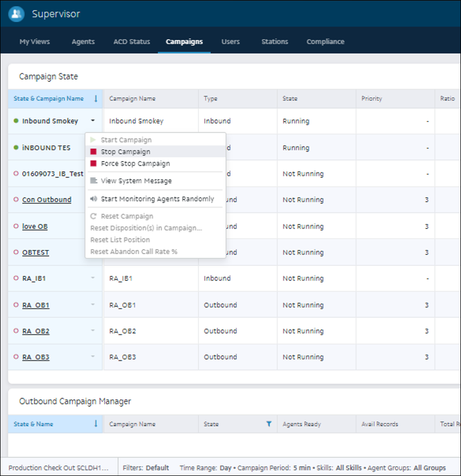This screenshot has width=461, height=476.
Task: Select Stop Campaign from context menu
Action: (x=125, y=152)
